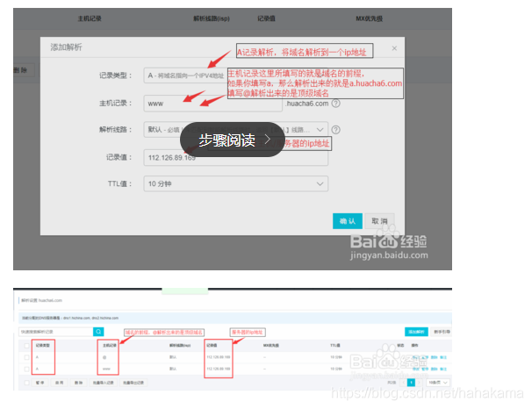Click the 主机记录 header behind the dialog
The height and width of the screenshot is (409, 532).
[x=90, y=18]
